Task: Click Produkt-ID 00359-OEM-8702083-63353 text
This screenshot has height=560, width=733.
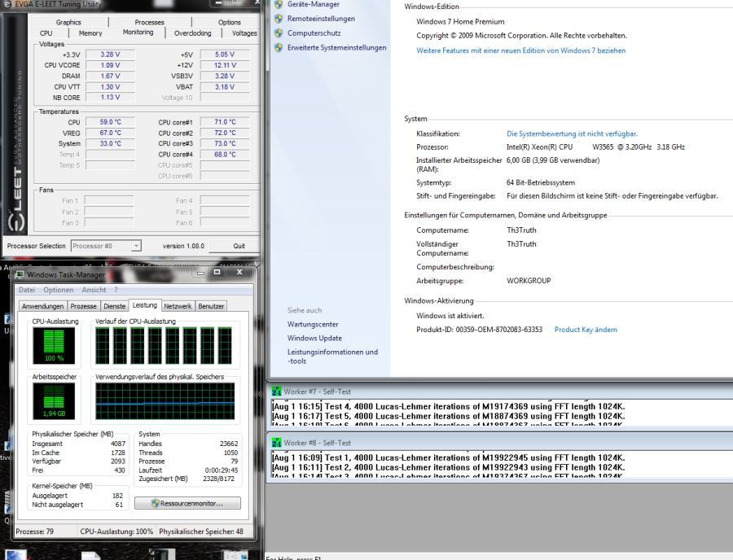Action: coord(479,330)
